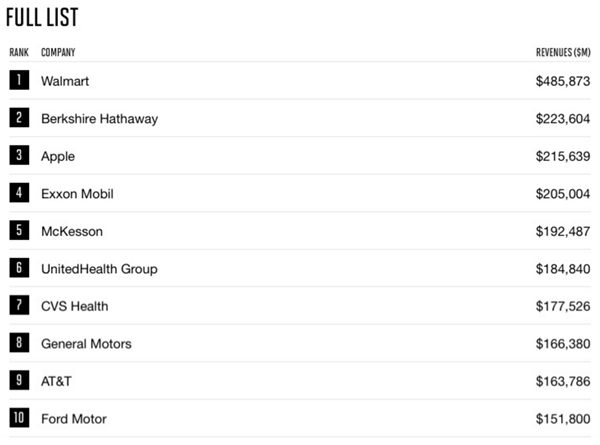Click the rank 8 number badge

pyautogui.click(x=18, y=343)
